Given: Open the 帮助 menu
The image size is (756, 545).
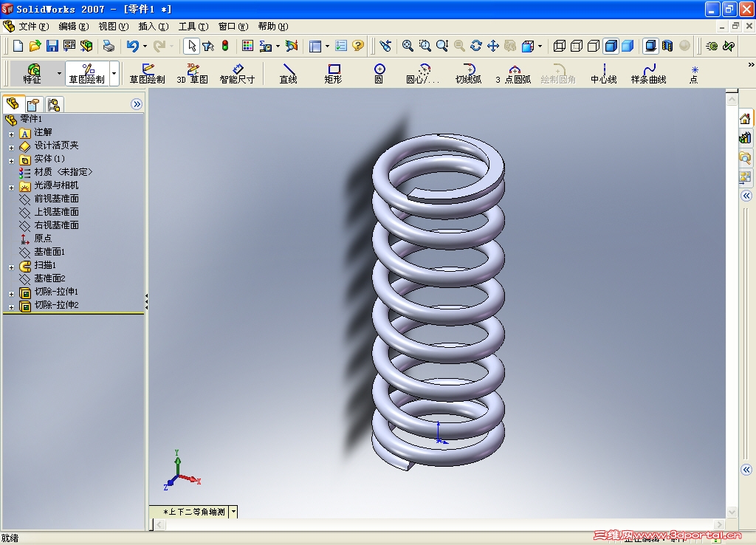Looking at the screenshot, I should [273, 27].
